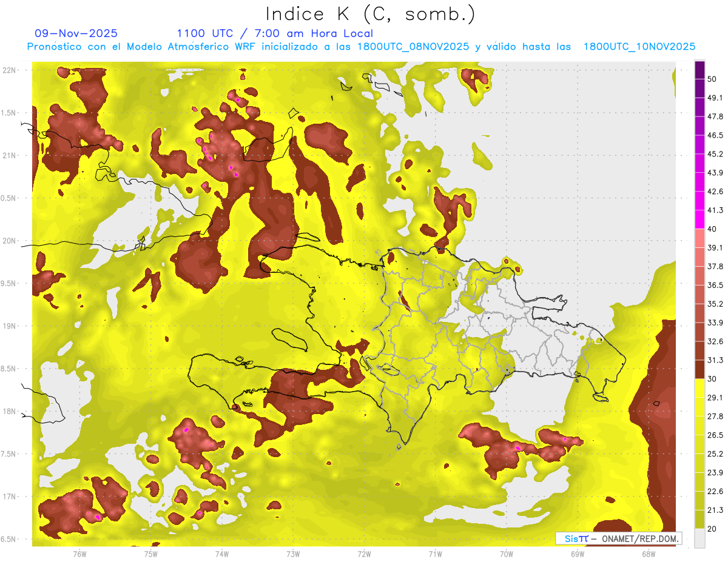Viewport: 728px width, 562px height.
Task: Click the bright yellow legend band between 29.1 and 30
Action: click(x=700, y=388)
